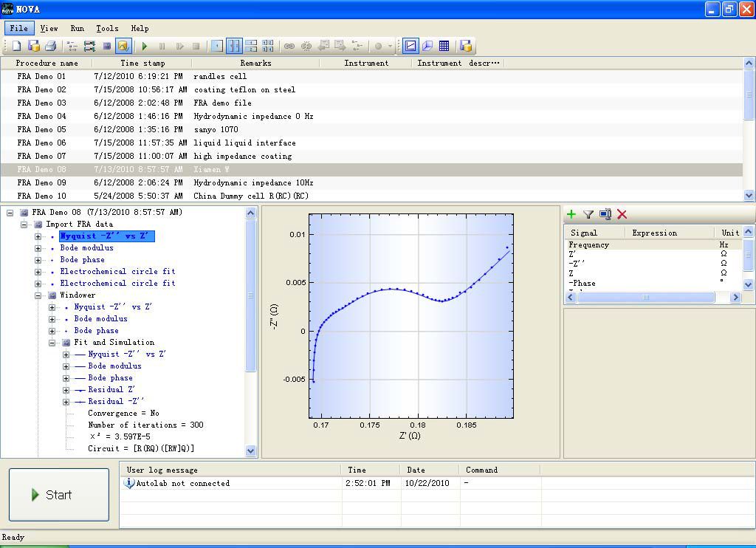Switch to four plots grid layout icon
Image resolution: width=756 pixels, height=548 pixels.
click(x=268, y=46)
